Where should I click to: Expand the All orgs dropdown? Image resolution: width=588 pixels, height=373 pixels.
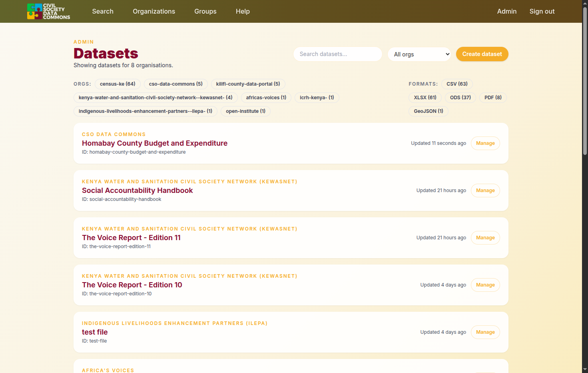coord(419,54)
